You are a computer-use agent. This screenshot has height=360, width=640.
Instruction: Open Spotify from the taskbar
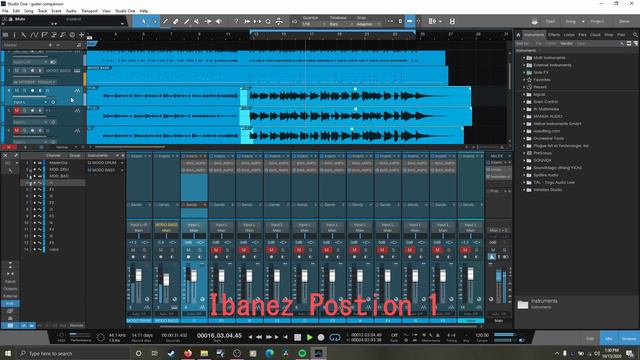point(302,353)
